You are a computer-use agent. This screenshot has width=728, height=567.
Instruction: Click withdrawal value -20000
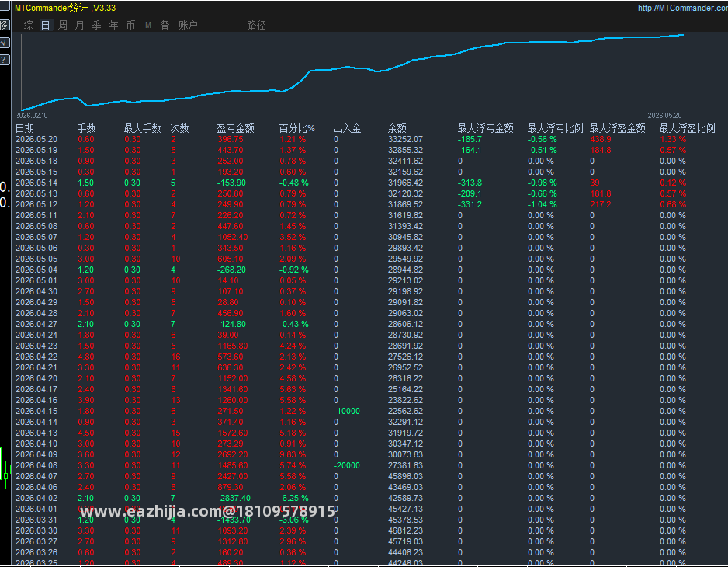[346, 466]
